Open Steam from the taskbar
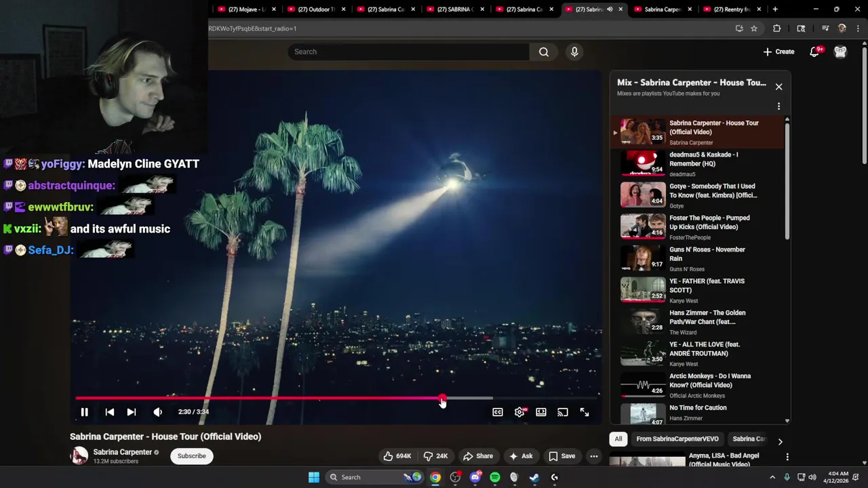Image resolution: width=868 pixels, height=488 pixels. coord(534,477)
